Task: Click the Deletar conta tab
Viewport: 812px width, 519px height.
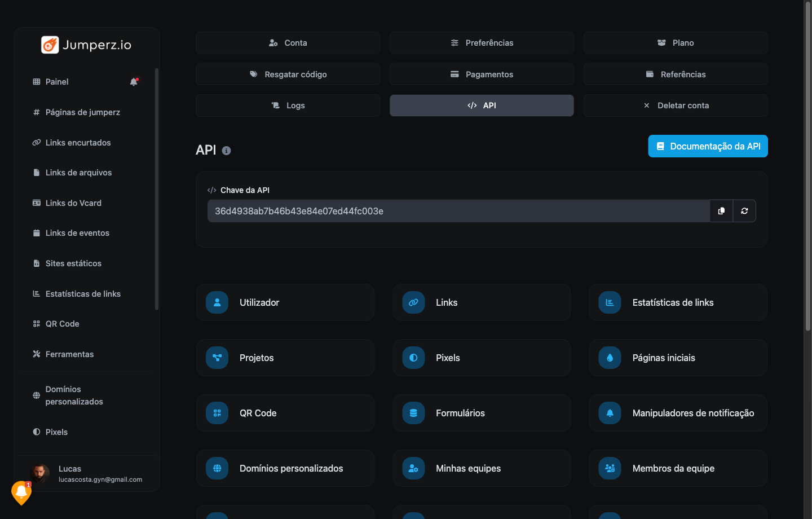Action: [676, 105]
